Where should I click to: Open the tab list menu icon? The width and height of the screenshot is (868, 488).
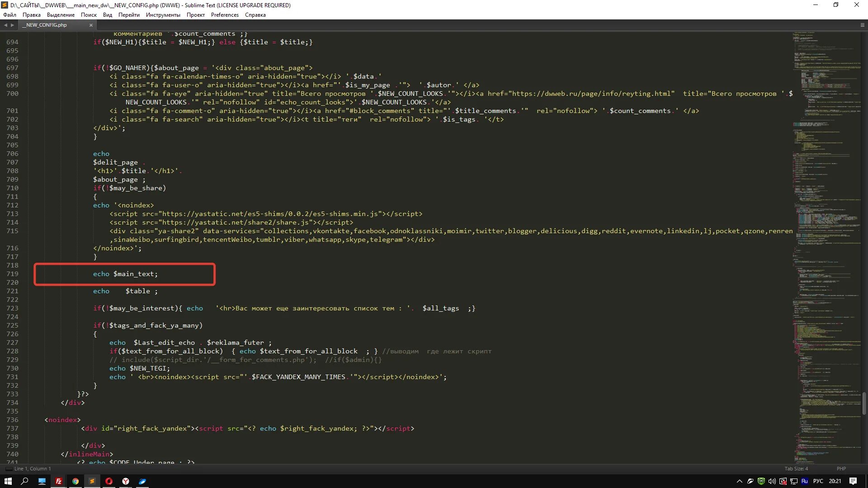[862, 25]
